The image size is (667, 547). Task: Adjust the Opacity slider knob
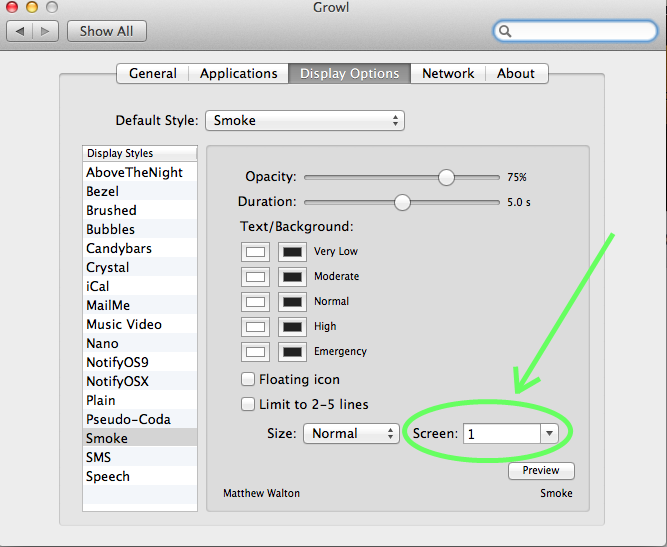coord(446,177)
